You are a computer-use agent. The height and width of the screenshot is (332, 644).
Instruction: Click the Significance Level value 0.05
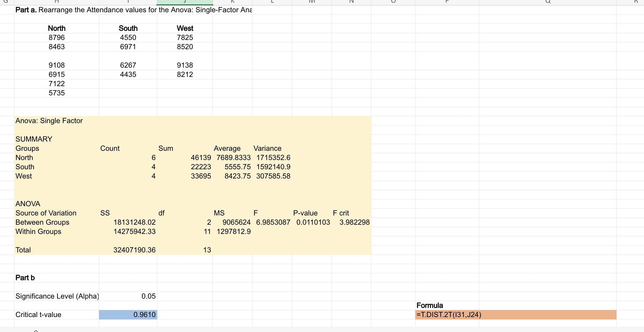coord(148,296)
